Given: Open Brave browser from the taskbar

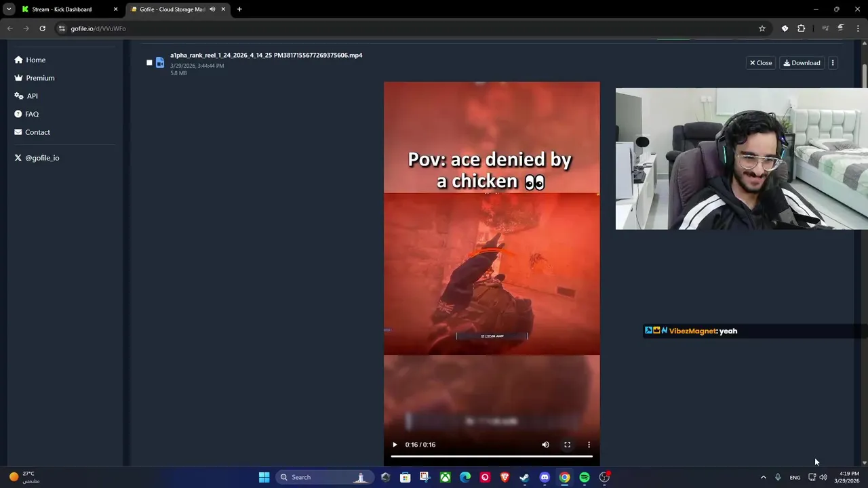Looking at the screenshot, I should [x=505, y=477].
